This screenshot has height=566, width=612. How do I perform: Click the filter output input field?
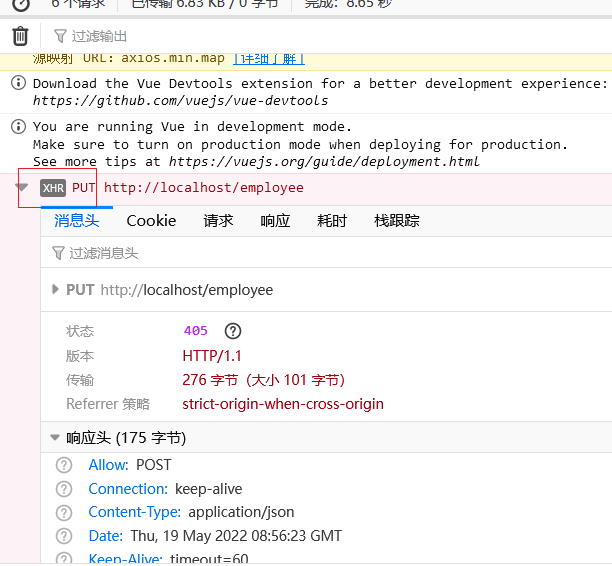click(x=332, y=36)
